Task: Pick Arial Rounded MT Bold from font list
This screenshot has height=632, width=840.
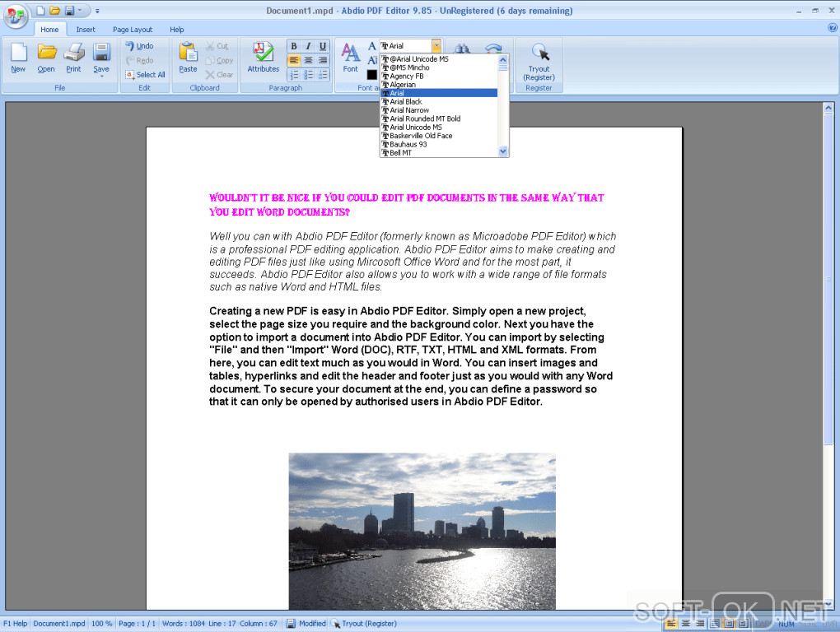Action: pos(439,118)
